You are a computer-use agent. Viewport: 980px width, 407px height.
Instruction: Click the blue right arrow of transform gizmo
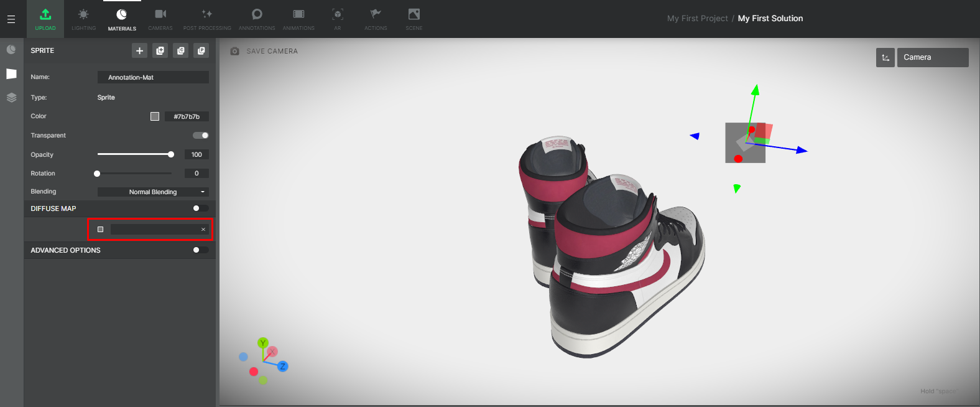point(802,150)
